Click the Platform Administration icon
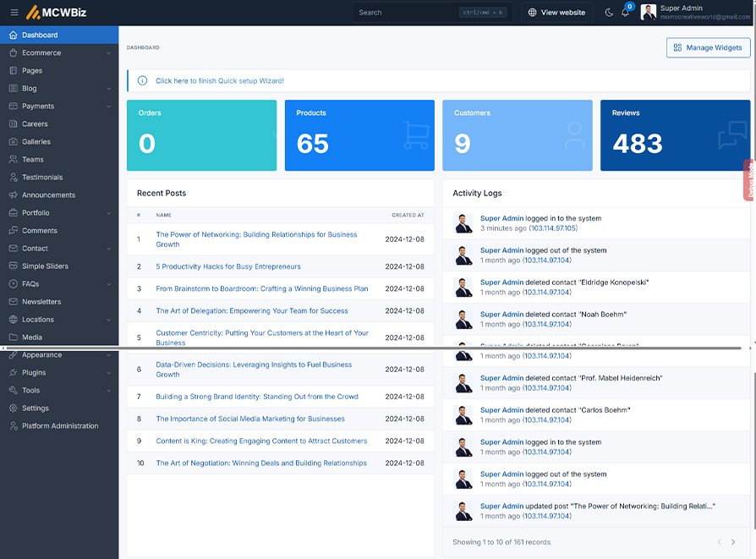The width and height of the screenshot is (756, 559). 14,426
